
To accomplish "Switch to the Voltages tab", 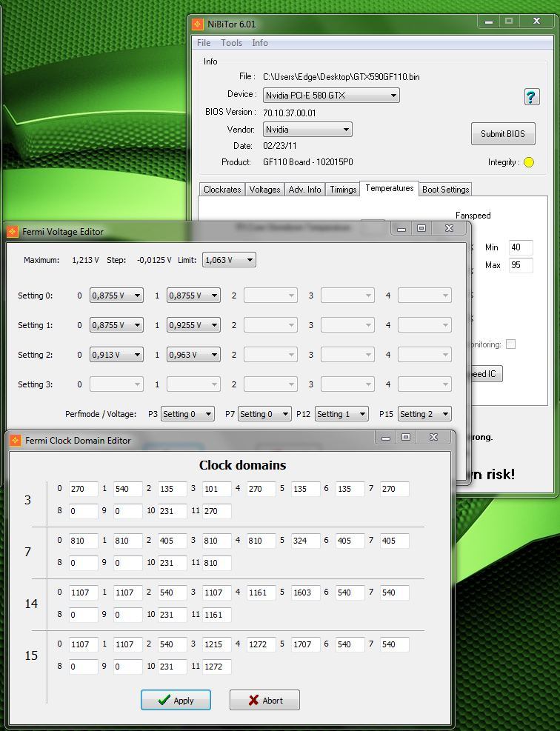I will (264, 190).
